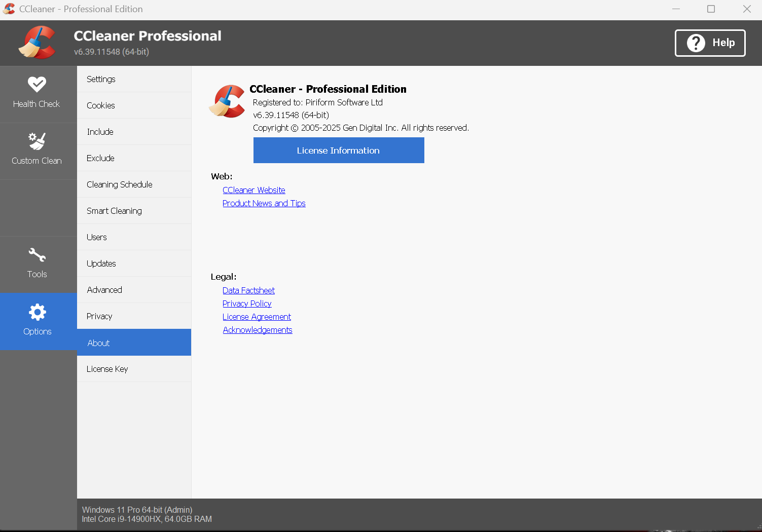Open the Privacy Policy link
The image size is (762, 532).
[x=247, y=303]
